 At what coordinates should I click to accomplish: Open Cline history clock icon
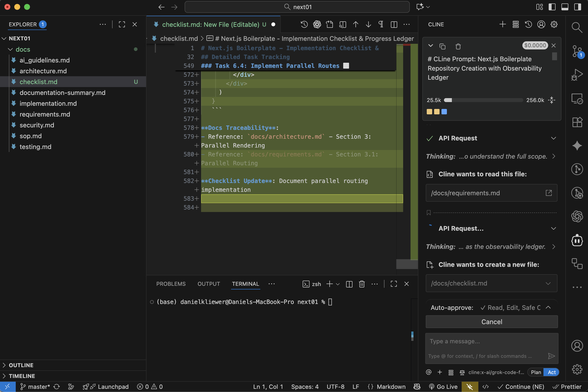point(528,24)
